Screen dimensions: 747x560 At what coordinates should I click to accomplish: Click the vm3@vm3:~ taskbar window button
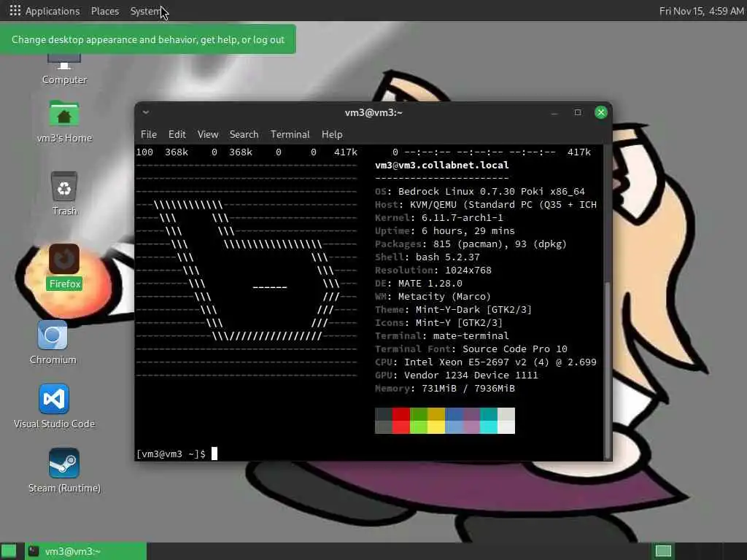tap(86, 551)
